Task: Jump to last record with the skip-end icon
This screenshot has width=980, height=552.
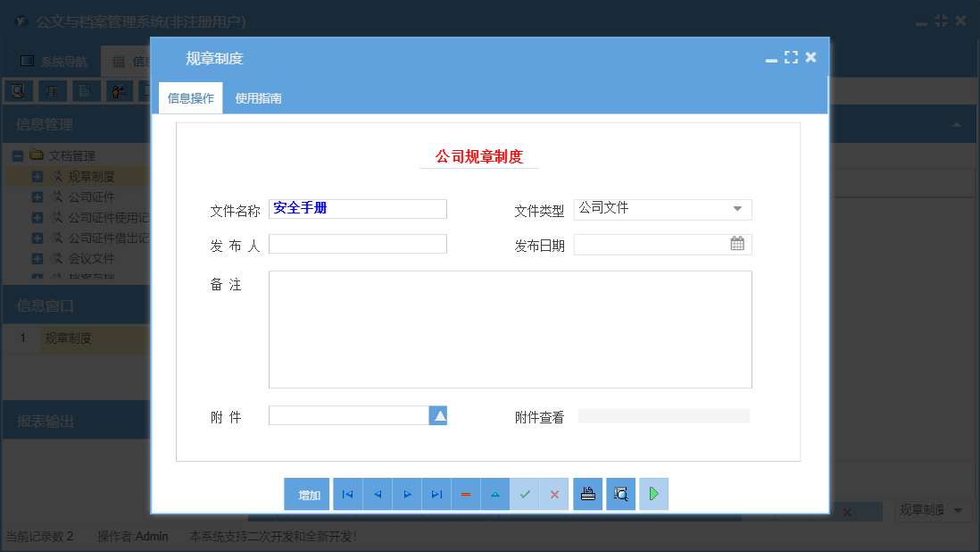Action: click(436, 493)
